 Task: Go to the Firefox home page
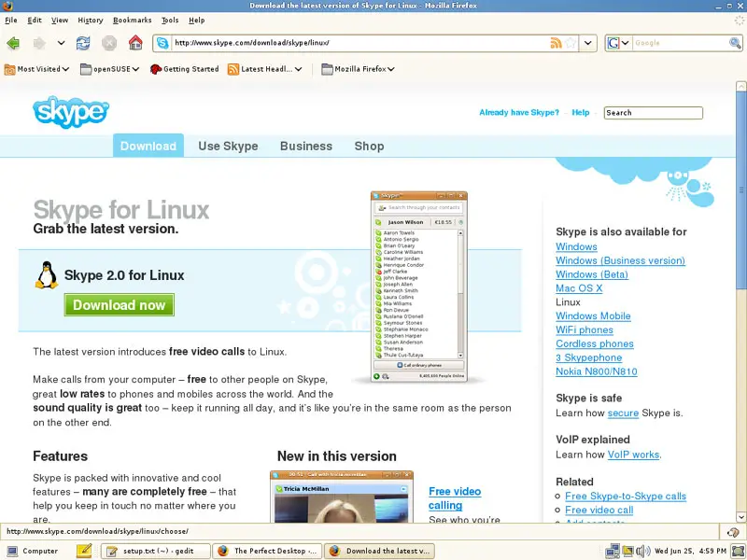pos(135,43)
